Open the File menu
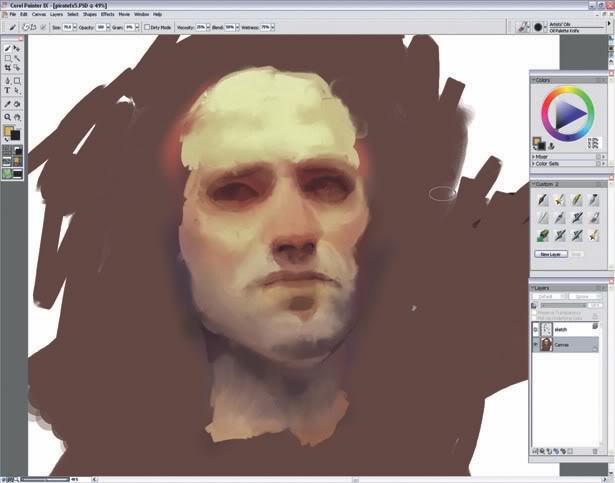Screen dimensions: 615x483 click(x=13, y=14)
